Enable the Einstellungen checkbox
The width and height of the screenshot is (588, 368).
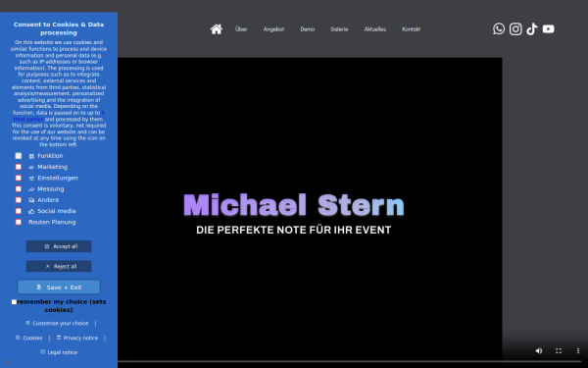(19, 178)
